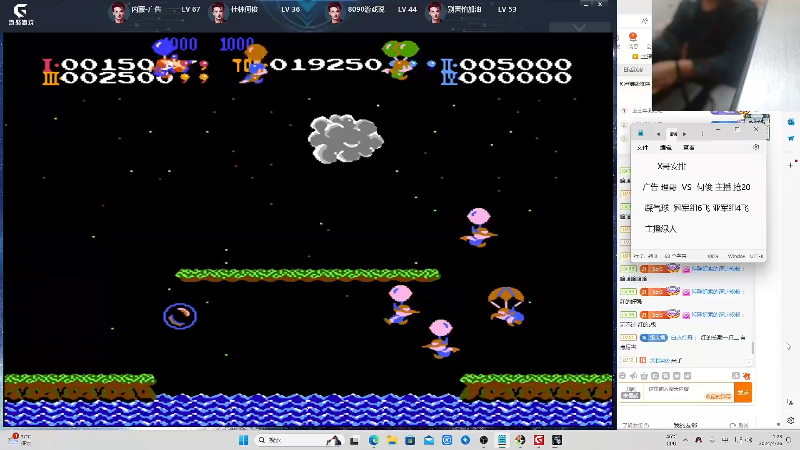The height and width of the screenshot is (450, 800).
Task: Open the 编辑 menu in Notepad
Action: pyautogui.click(x=666, y=147)
